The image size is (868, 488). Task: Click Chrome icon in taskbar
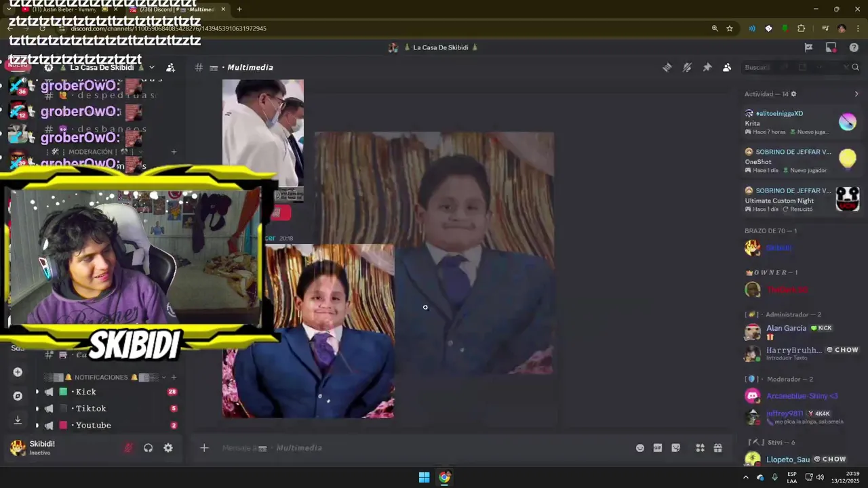click(x=444, y=477)
